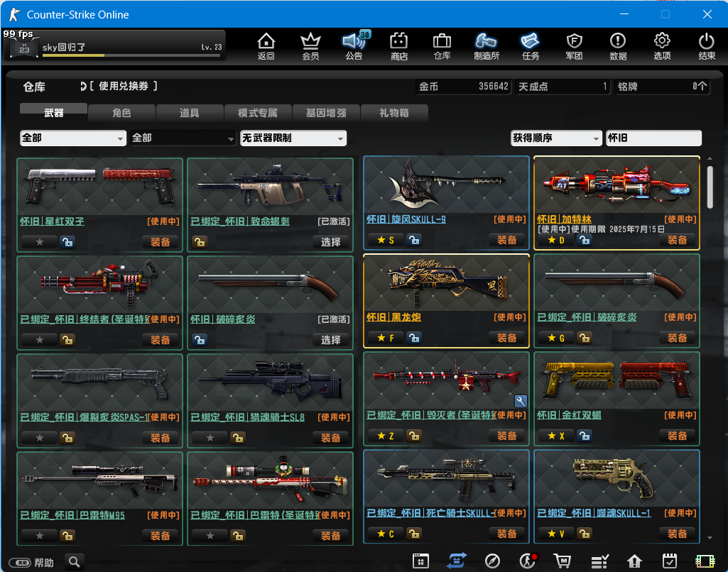Switch to the 角色 tab

(121, 113)
